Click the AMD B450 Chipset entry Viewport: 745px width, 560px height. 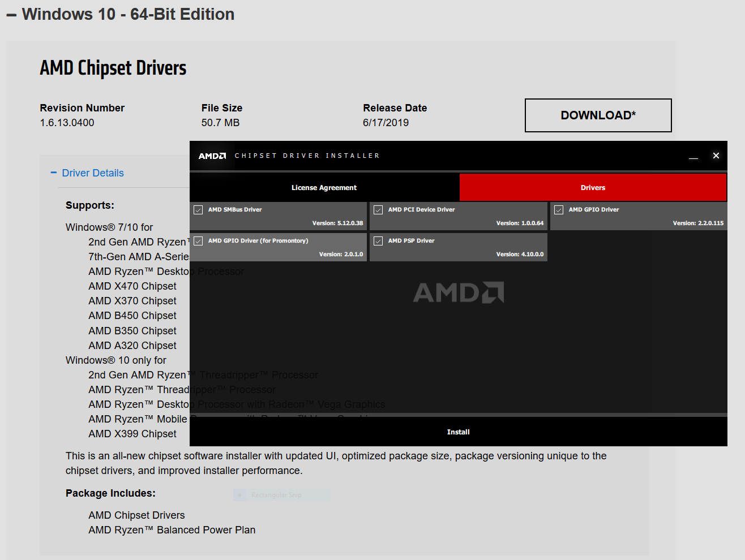click(132, 316)
